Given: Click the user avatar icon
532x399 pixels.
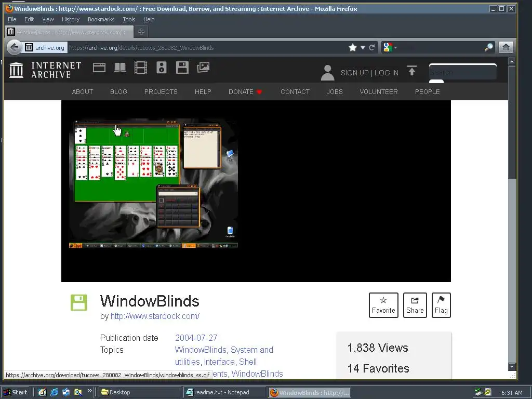Looking at the screenshot, I should pos(327,73).
